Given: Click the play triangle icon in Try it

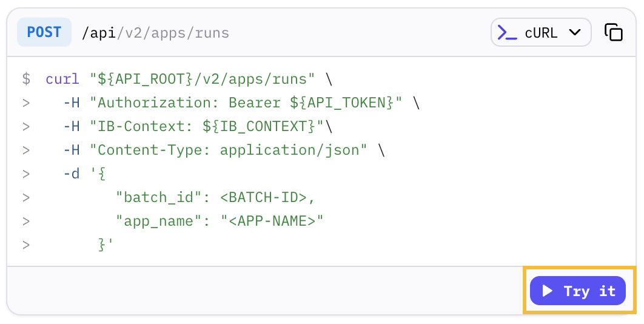Looking at the screenshot, I should (x=548, y=291).
